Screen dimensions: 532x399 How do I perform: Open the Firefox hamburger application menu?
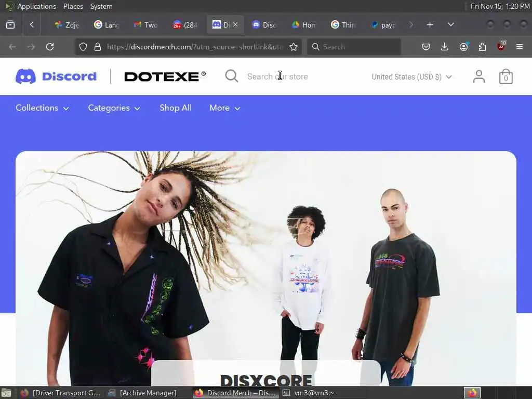click(x=520, y=47)
